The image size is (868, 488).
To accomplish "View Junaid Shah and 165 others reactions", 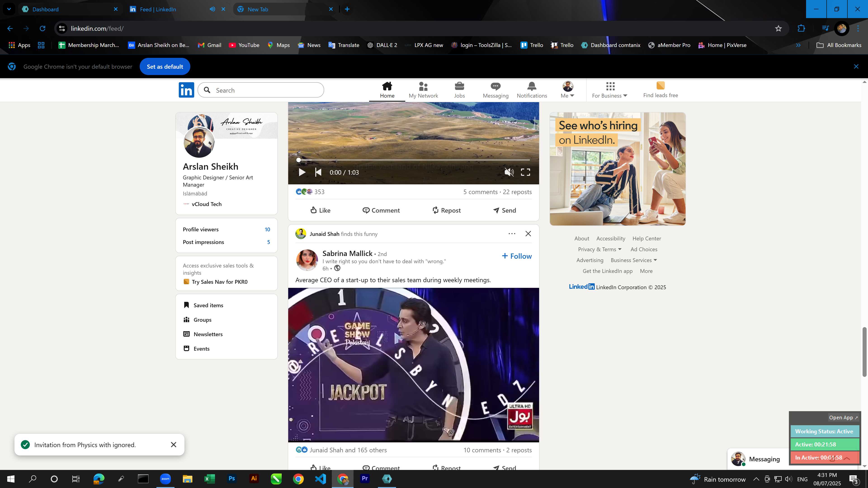I will point(341,450).
